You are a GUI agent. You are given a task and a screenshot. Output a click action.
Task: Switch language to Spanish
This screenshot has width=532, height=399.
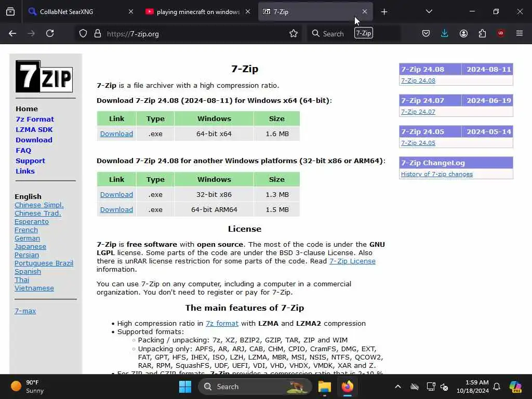[28, 271]
